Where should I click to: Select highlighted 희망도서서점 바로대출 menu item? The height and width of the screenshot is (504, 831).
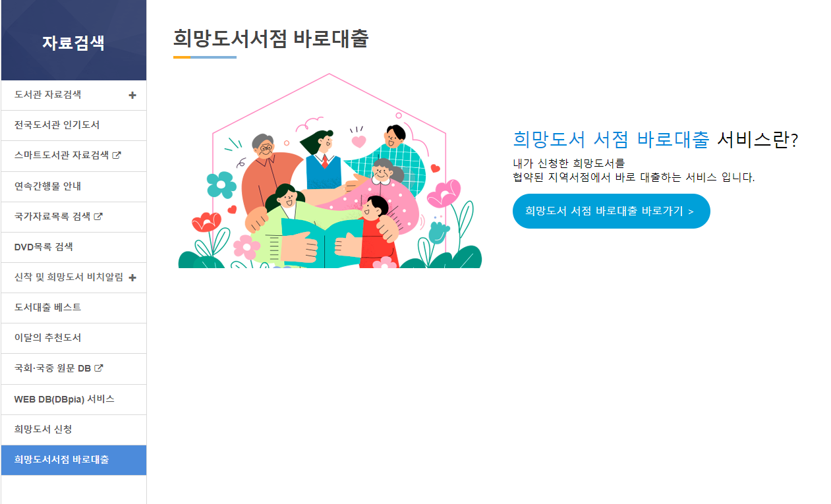(x=74, y=460)
